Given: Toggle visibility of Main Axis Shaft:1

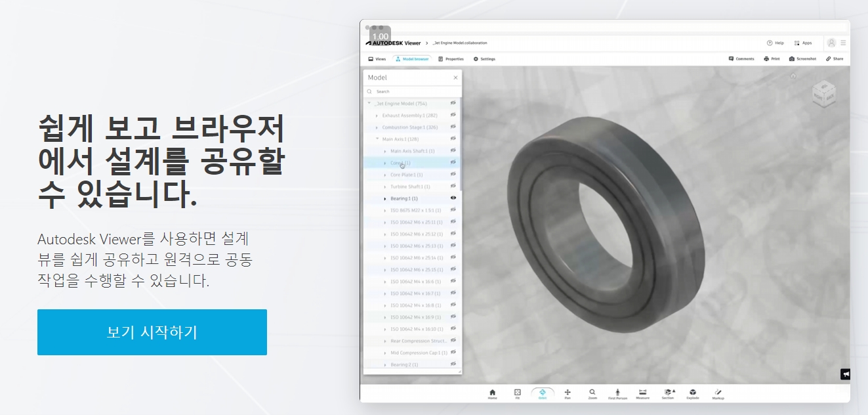Looking at the screenshot, I should click(453, 151).
